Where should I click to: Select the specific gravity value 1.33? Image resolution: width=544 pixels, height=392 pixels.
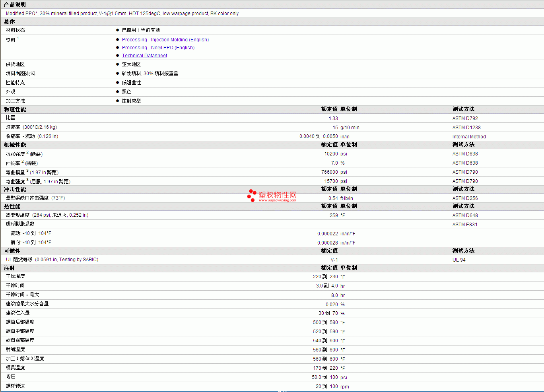tap(333, 118)
